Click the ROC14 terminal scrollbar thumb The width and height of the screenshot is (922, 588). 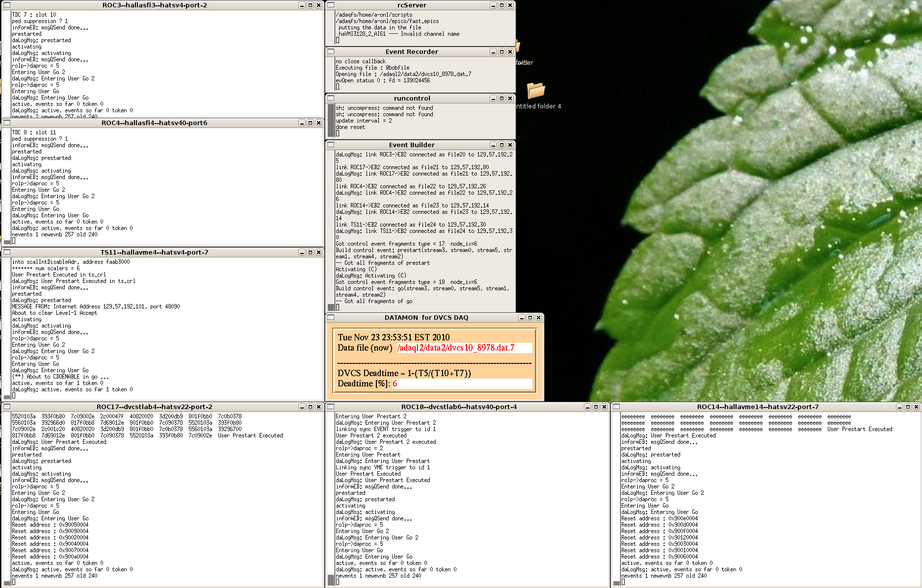click(x=616, y=583)
